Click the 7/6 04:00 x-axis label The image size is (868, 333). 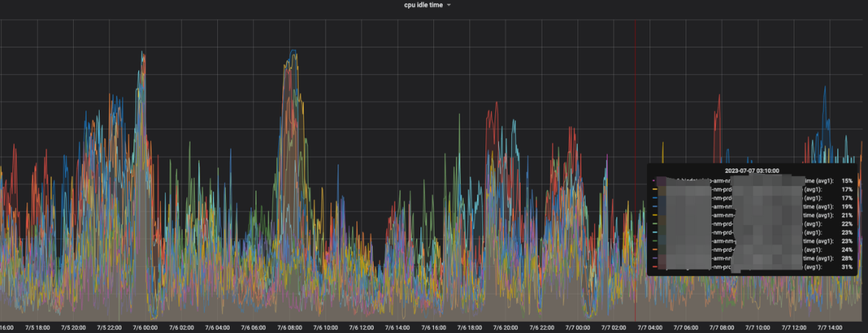[217, 327]
